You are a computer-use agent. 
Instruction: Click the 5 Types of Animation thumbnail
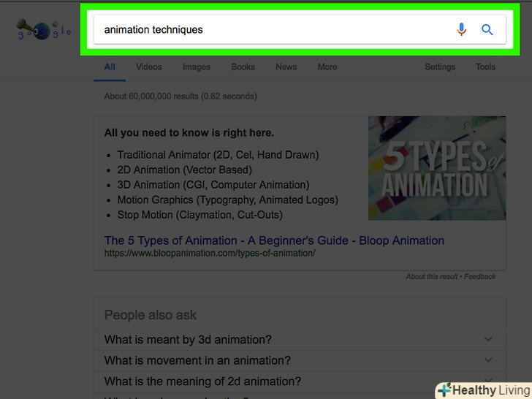point(437,168)
